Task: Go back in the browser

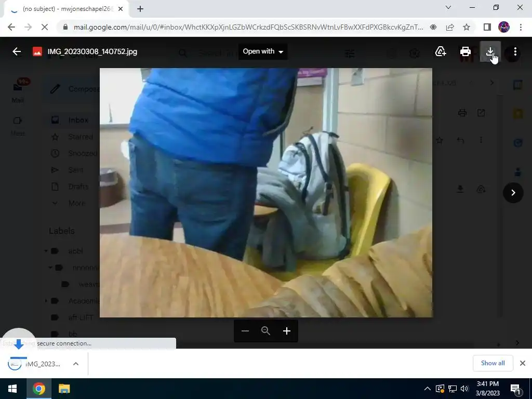Action: tap(11, 27)
